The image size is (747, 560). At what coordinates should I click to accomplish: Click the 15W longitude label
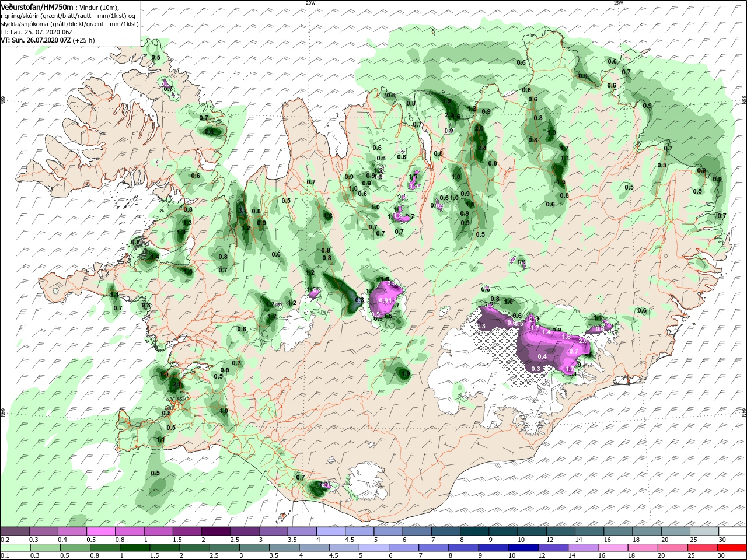click(x=618, y=3)
